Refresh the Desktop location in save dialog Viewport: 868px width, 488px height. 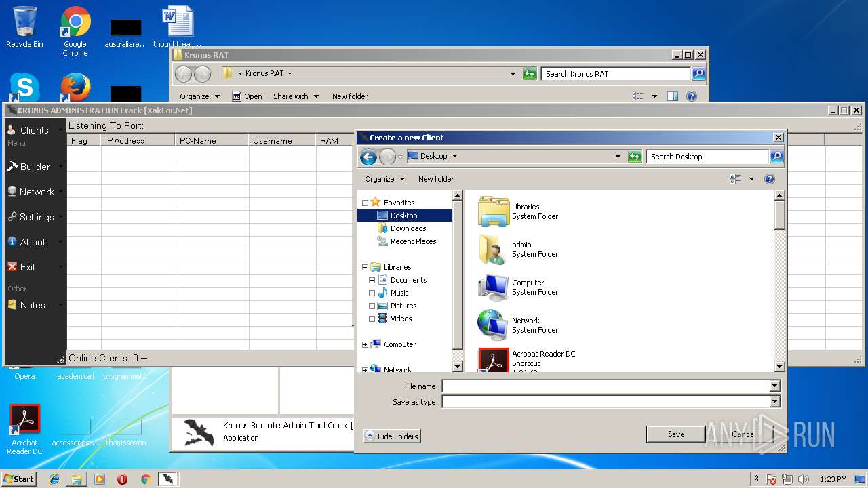635,157
